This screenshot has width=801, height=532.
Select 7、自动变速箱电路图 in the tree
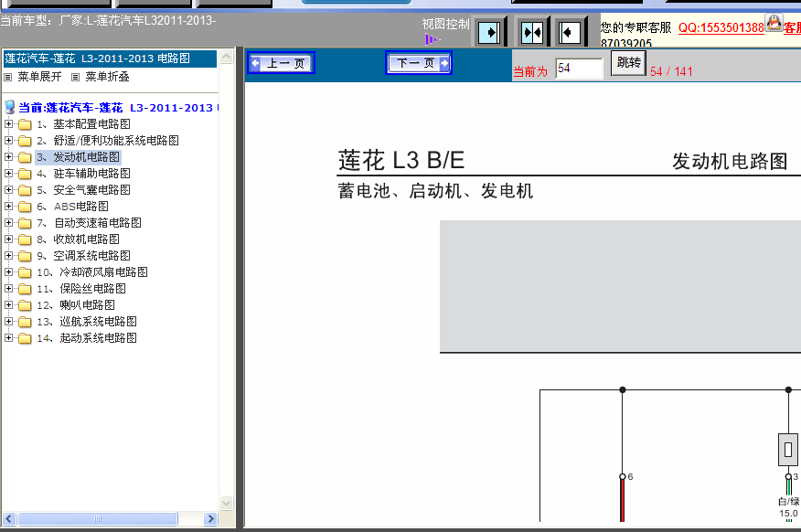coord(89,223)
